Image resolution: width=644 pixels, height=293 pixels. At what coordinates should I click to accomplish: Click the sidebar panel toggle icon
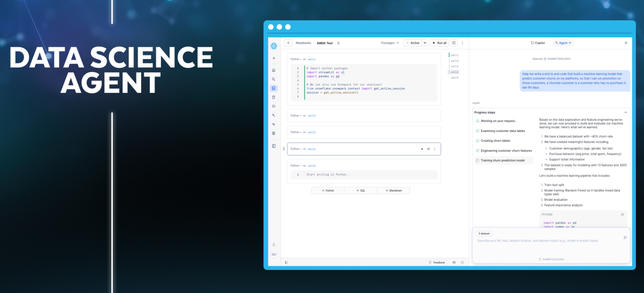[274, 146]
